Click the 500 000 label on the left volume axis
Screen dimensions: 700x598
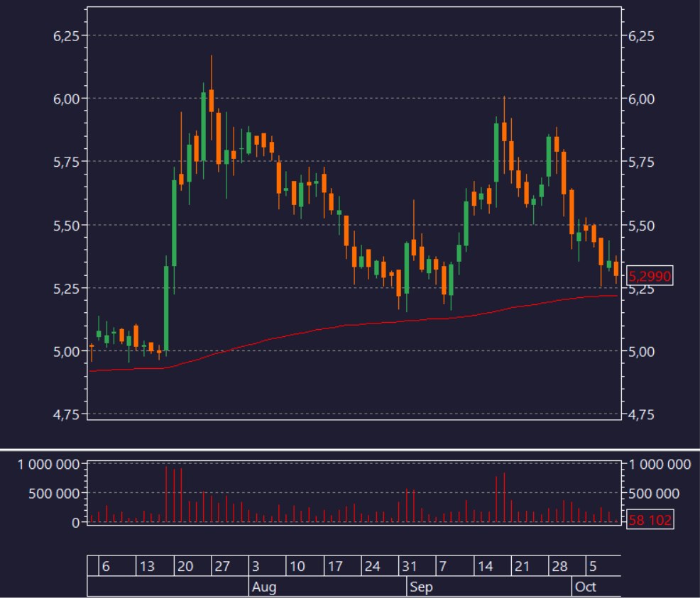click(54, 494)
